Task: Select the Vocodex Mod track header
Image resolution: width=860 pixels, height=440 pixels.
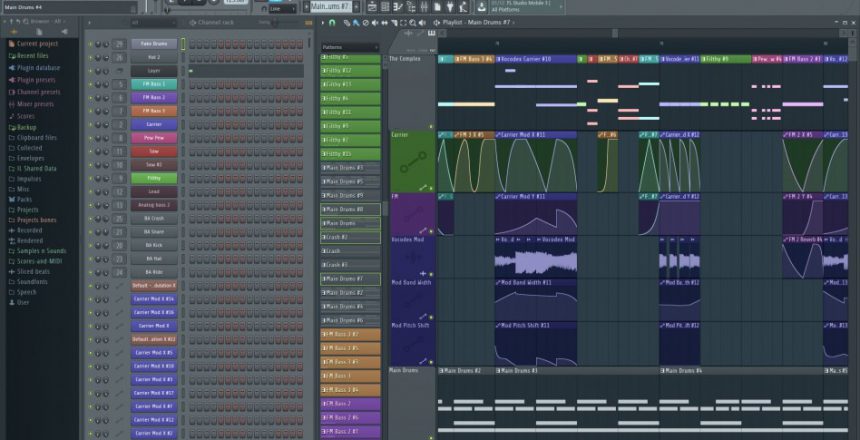Action: 412,257
